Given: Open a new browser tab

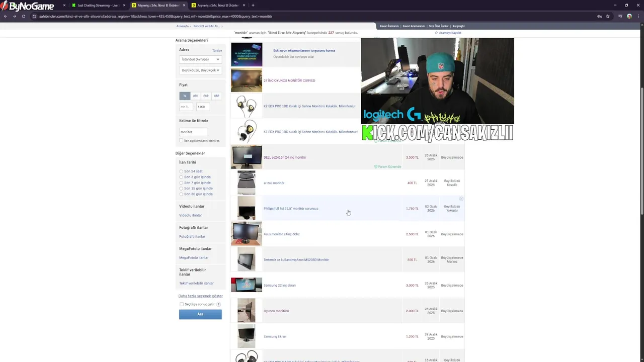Looking at the screenshot, I should point(253,5).
